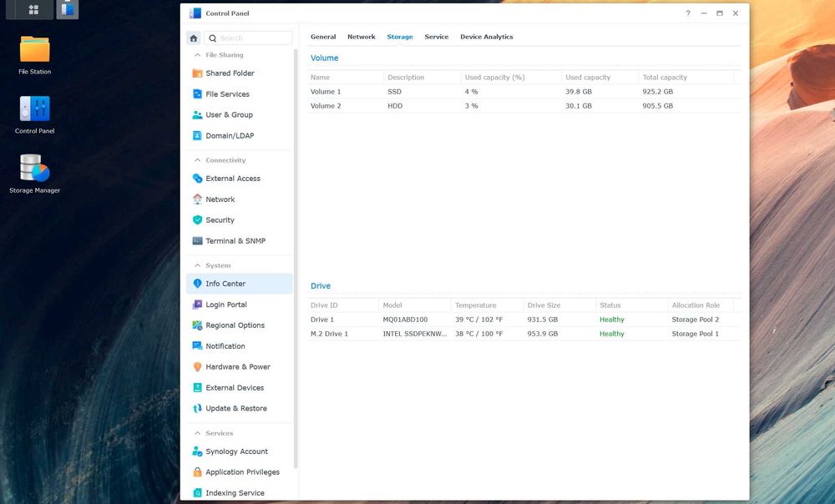Viewport: 835px width, 504px height.
Task: Click the Total capacity column header
Action: coord(665,77)
